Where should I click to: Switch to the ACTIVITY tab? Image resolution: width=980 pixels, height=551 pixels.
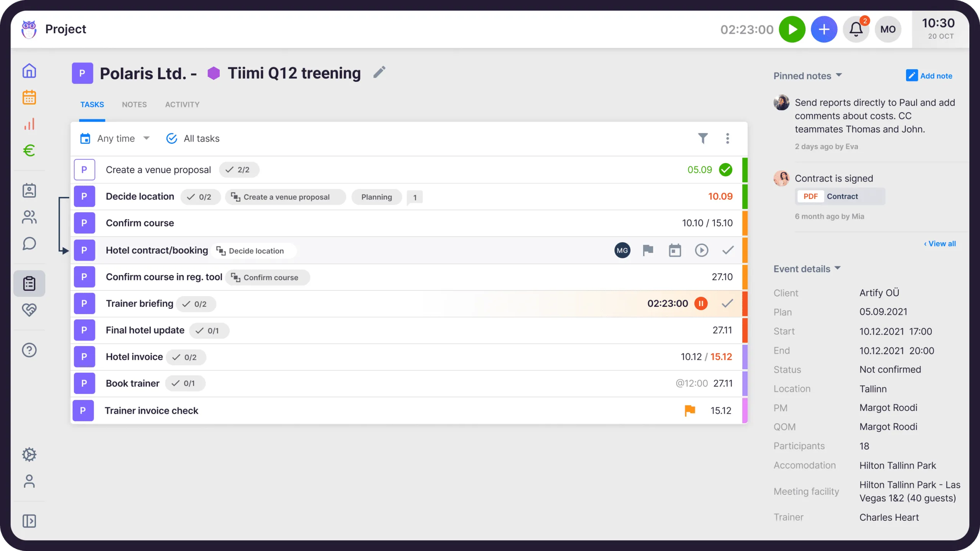(182, 104)
